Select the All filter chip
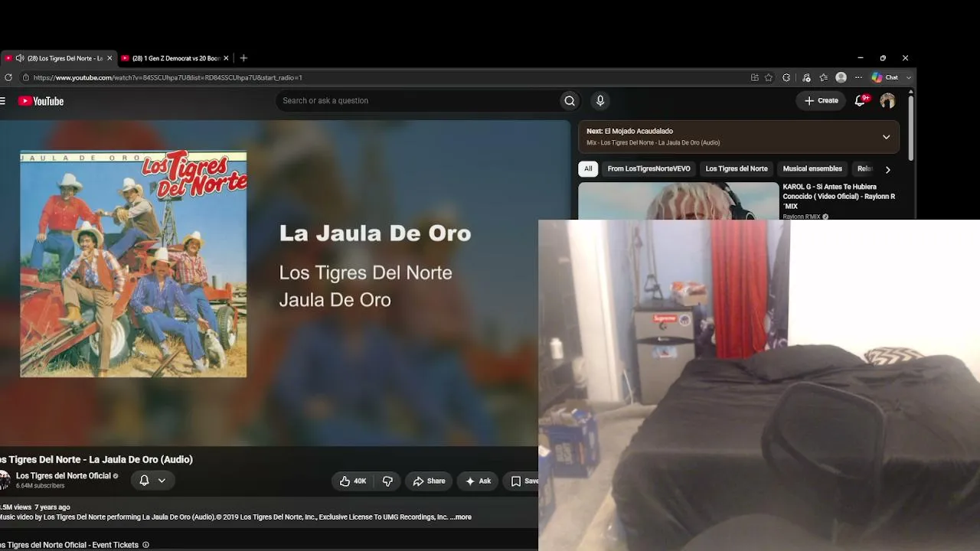 pyautogui.click(x=588, y=168)
